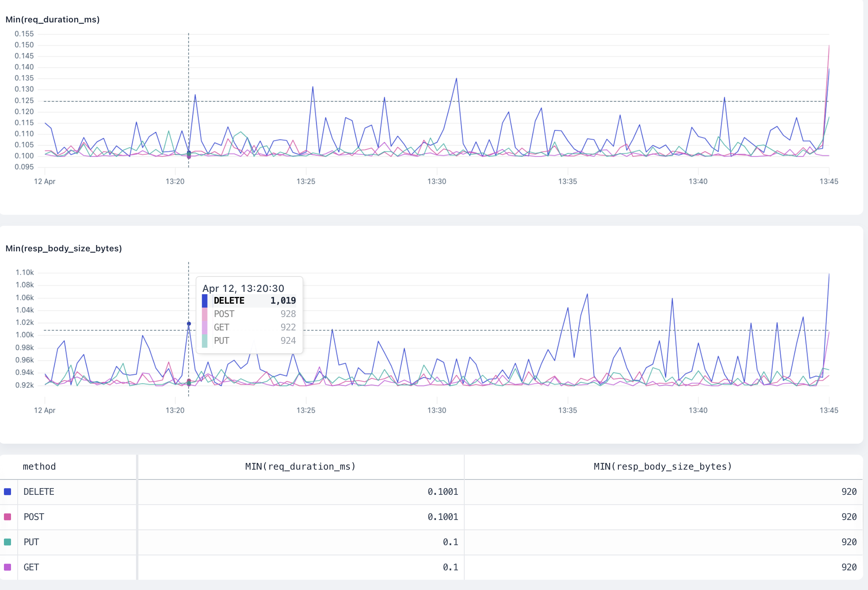Click the Min(req_duration_ms) chart title
Viewport: 868px width, 590px height.
[53, 19]
